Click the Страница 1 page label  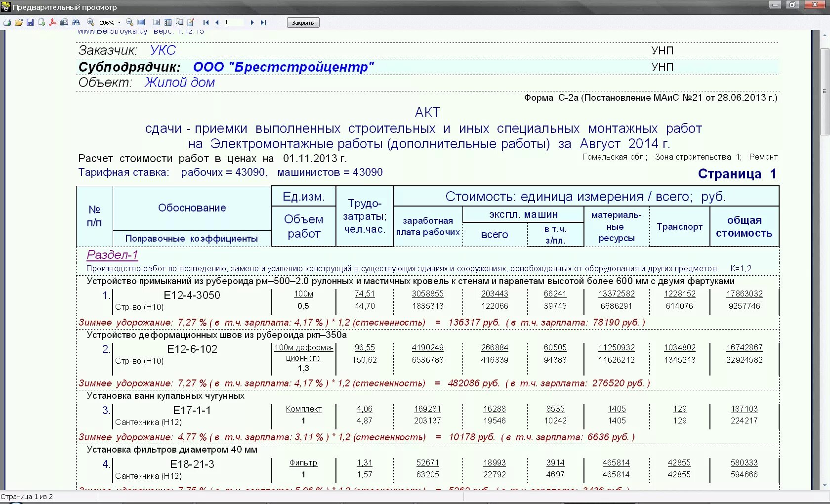[737, 174]
